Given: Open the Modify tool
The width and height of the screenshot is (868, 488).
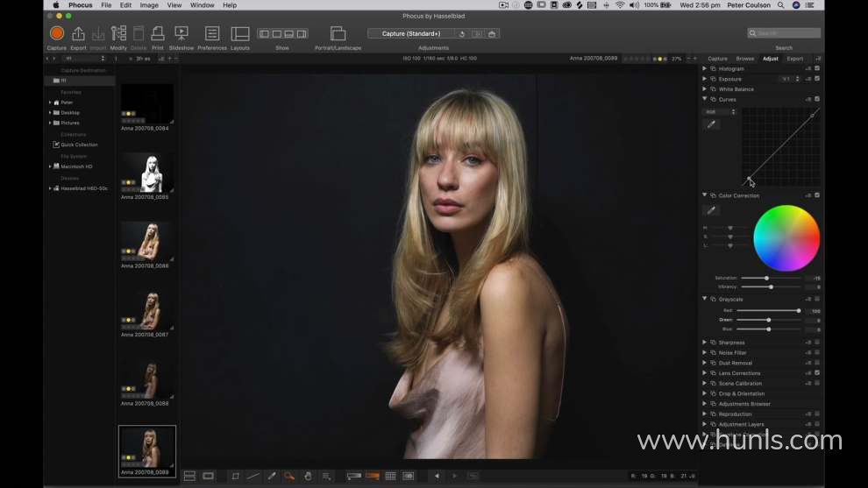Looking at the screenshot, I should point(118,34).
